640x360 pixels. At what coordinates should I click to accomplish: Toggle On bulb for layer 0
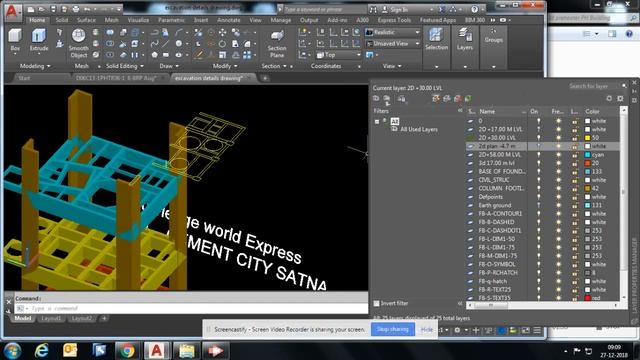tap(538, 121)
